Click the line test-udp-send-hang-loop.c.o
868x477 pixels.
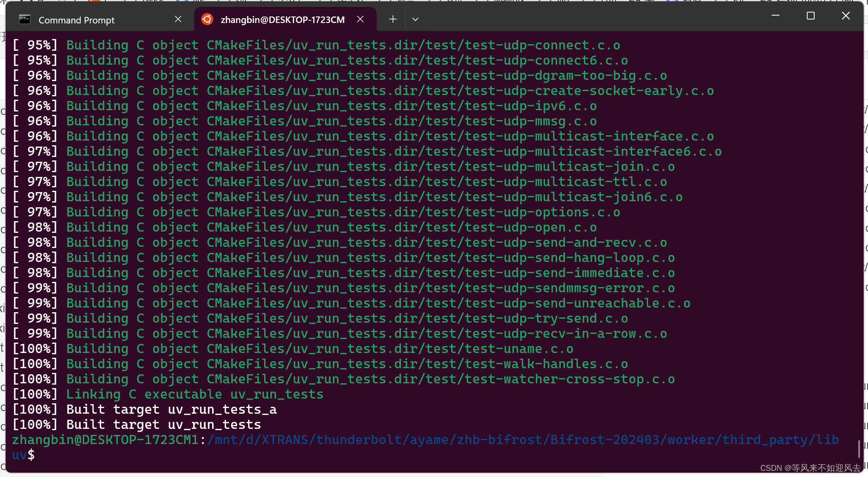(x=344, y=258)
